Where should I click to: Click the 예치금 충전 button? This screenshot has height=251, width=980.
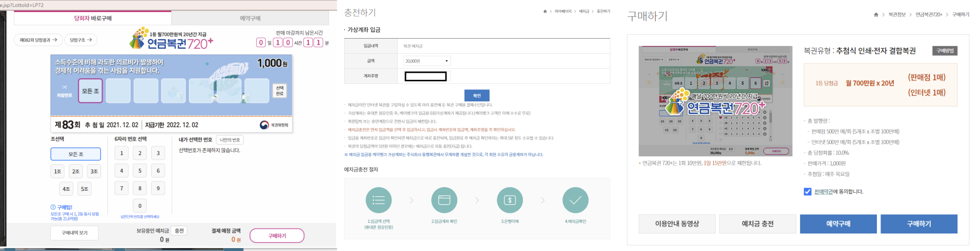point(757,224)
